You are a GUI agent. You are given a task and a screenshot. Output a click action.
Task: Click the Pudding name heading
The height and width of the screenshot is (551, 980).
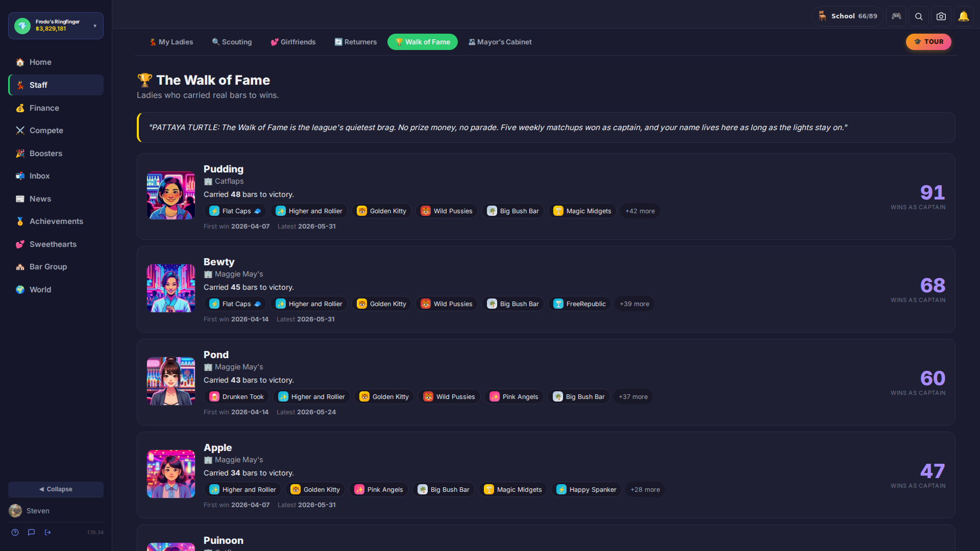(x=224, y=169)
